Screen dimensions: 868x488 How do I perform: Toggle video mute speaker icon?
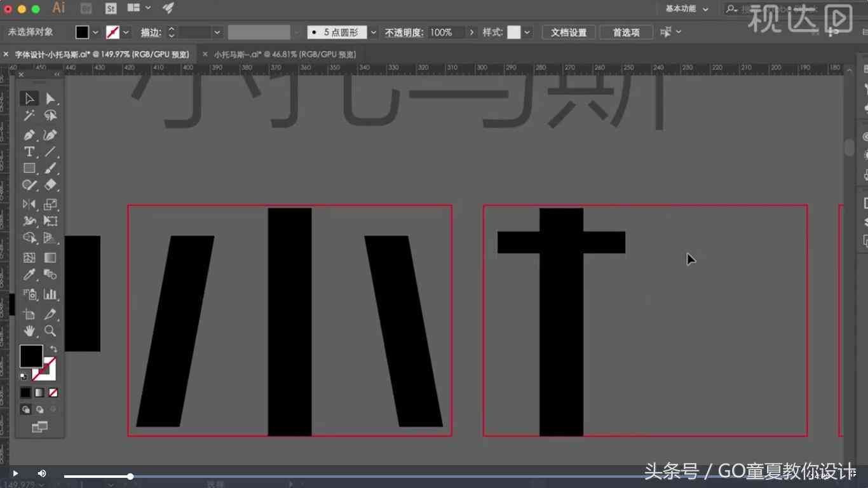42,473
